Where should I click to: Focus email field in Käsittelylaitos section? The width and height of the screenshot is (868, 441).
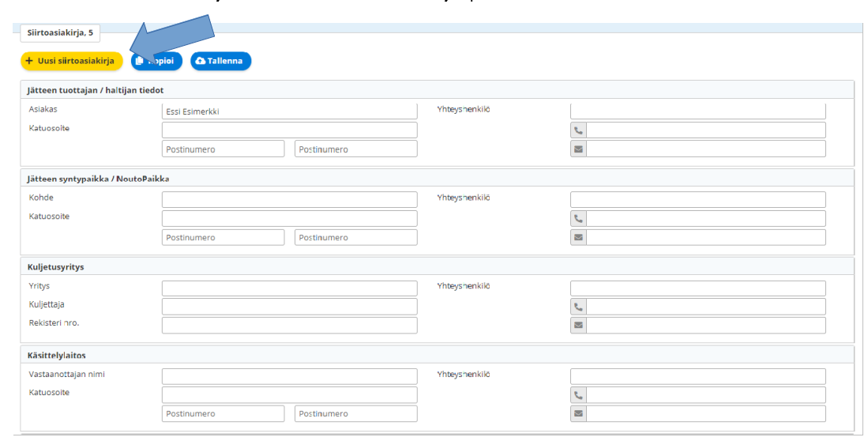(x=706, y=414)
